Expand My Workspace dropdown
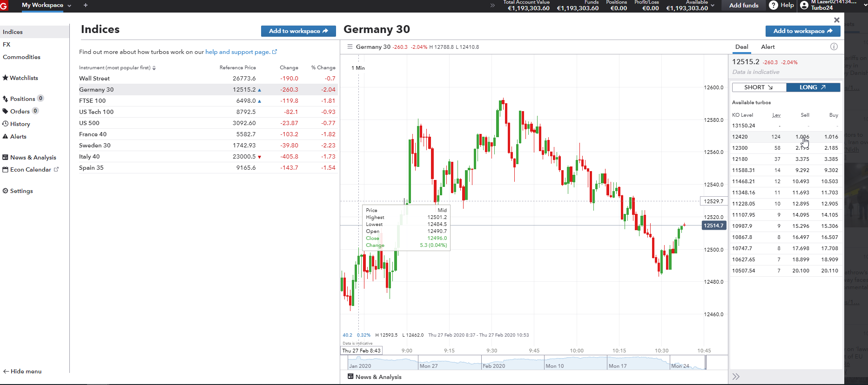The image size is (868, 385). click(x=69, y=6)
